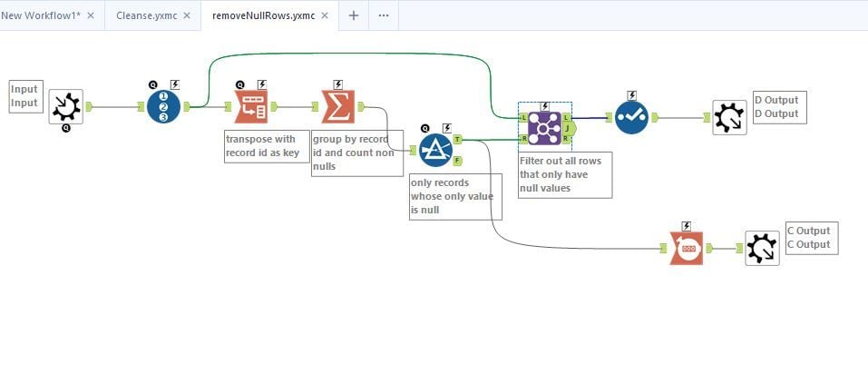Close the New Workflow1 tab
The image size is (868, 384).
[91, 15]
